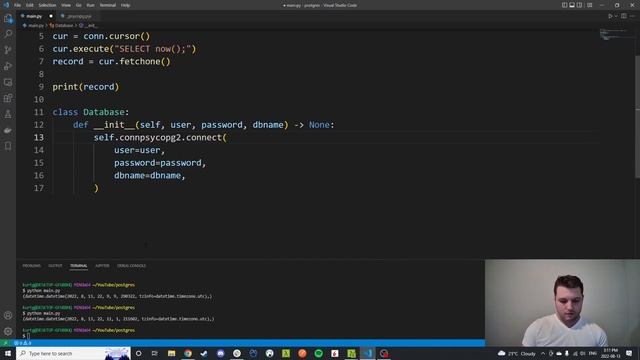Screen dimensions: 640x360
Task: Switch to the Debug Console panel tab
Action: [x=131, y=266]
